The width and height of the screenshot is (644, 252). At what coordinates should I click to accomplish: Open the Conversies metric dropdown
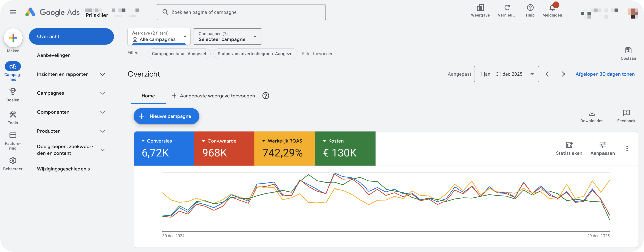click(157, 141)
